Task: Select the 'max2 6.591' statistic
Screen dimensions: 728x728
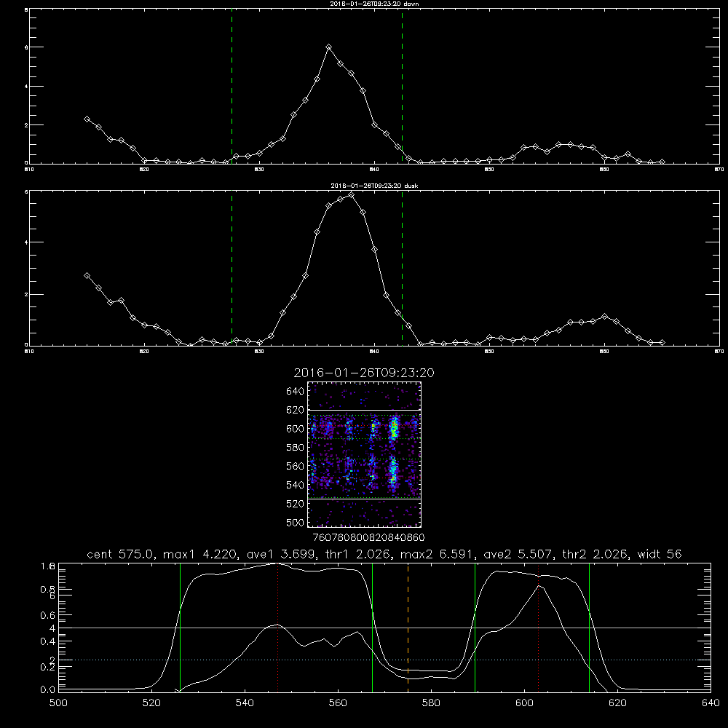Action: point(437,554)
